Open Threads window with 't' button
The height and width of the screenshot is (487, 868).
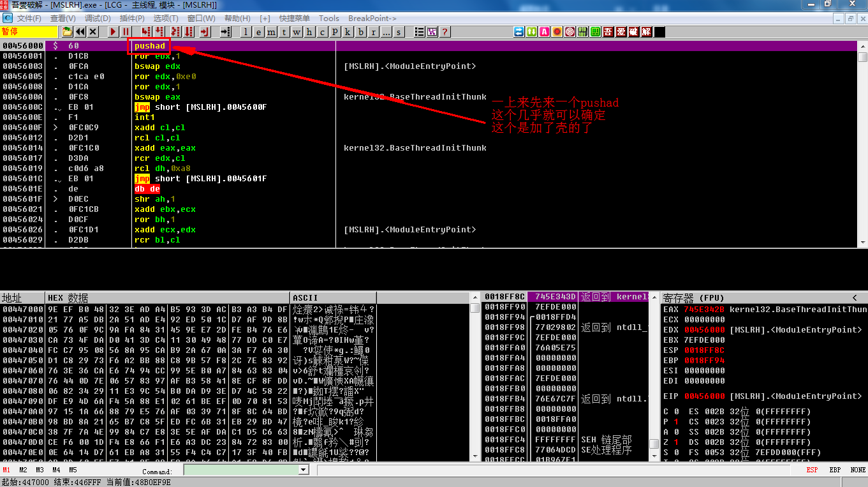(283, 32)
